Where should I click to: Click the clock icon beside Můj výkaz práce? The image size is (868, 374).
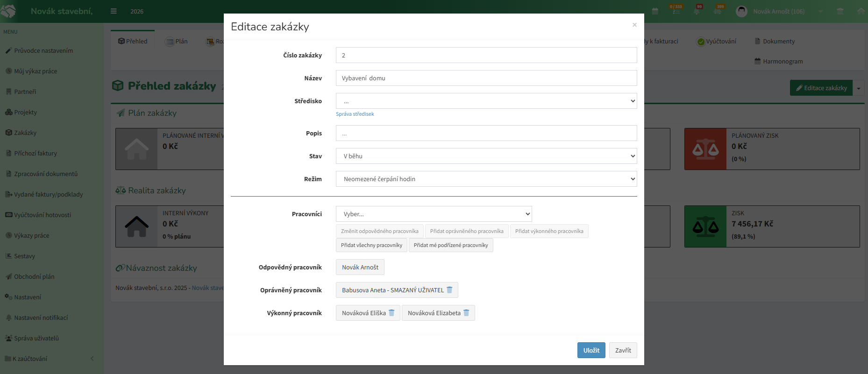(x=8, y=71)
